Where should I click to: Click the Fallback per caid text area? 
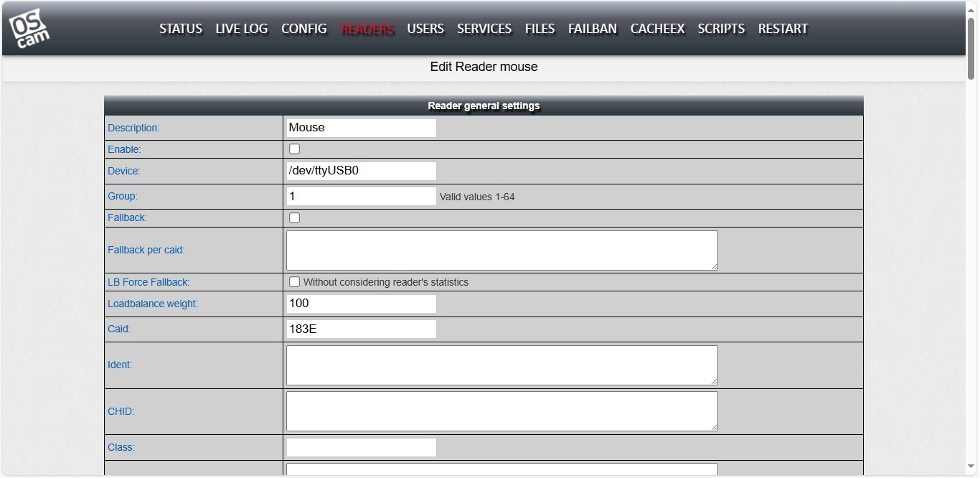tap(501, 250)
